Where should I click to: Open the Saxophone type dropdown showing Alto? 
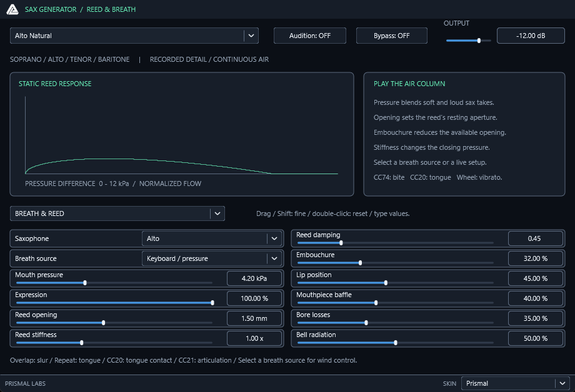coord(212,238)
